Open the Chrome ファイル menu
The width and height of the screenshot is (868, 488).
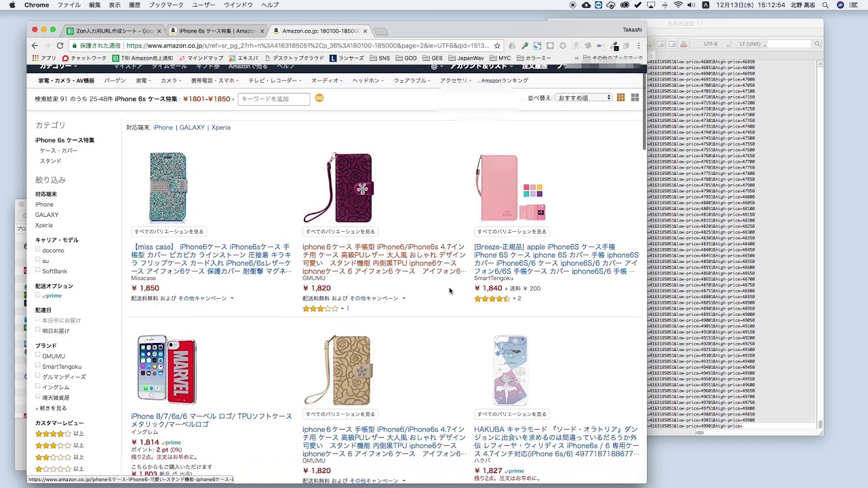[x=68, y=5]
